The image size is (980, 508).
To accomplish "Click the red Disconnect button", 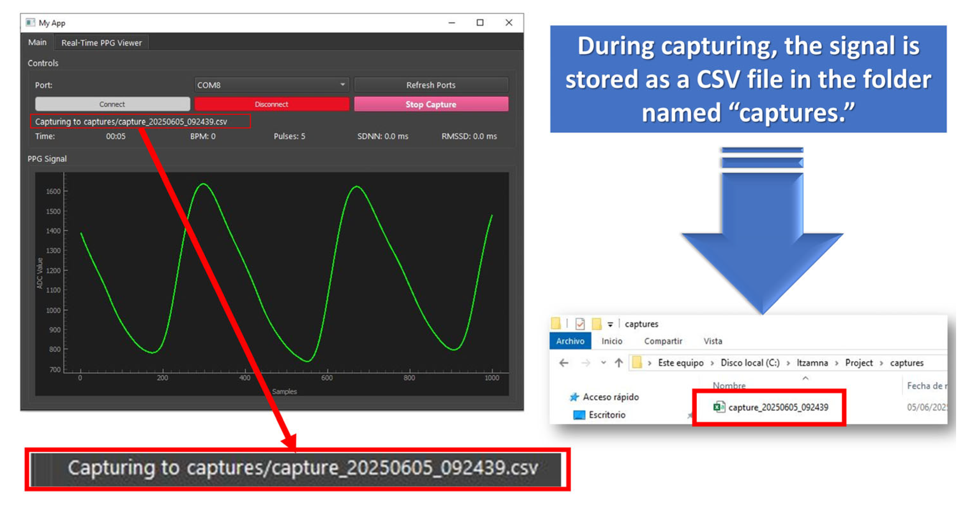I will 271,104.
